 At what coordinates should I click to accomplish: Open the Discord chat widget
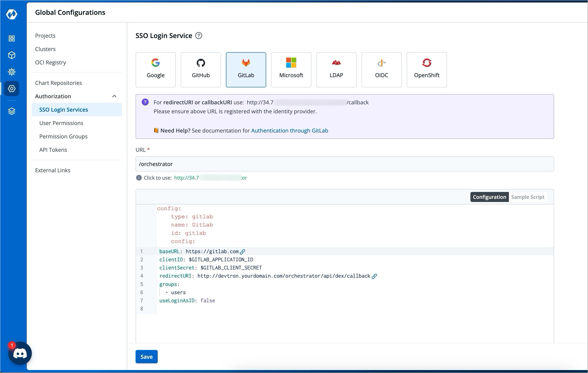20,353
